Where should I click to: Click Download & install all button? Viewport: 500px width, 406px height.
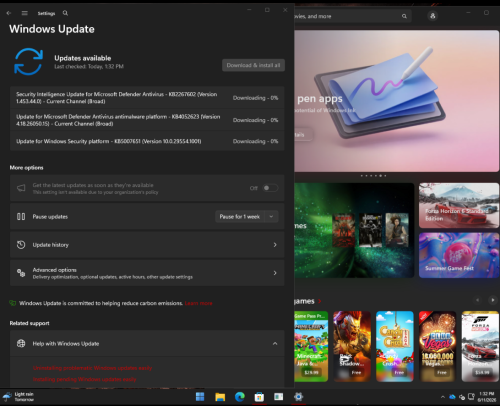[x=253, y=65]
